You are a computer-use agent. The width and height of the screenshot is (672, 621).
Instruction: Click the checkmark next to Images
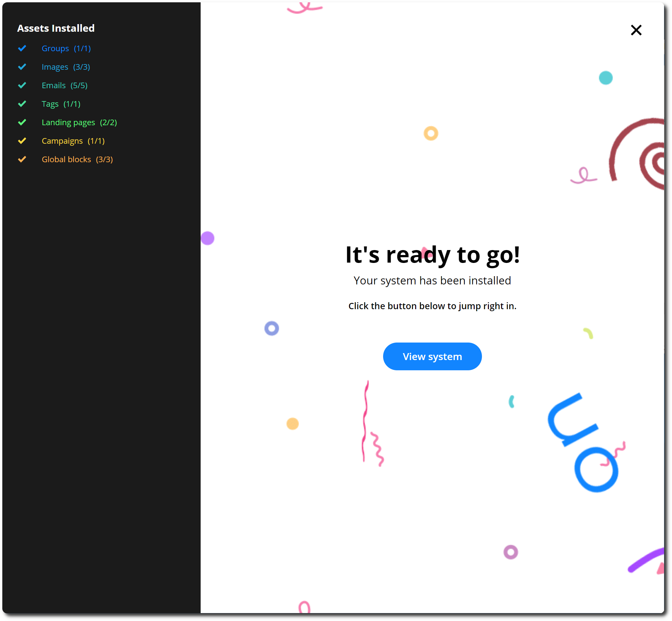click(x=22, y=67)
